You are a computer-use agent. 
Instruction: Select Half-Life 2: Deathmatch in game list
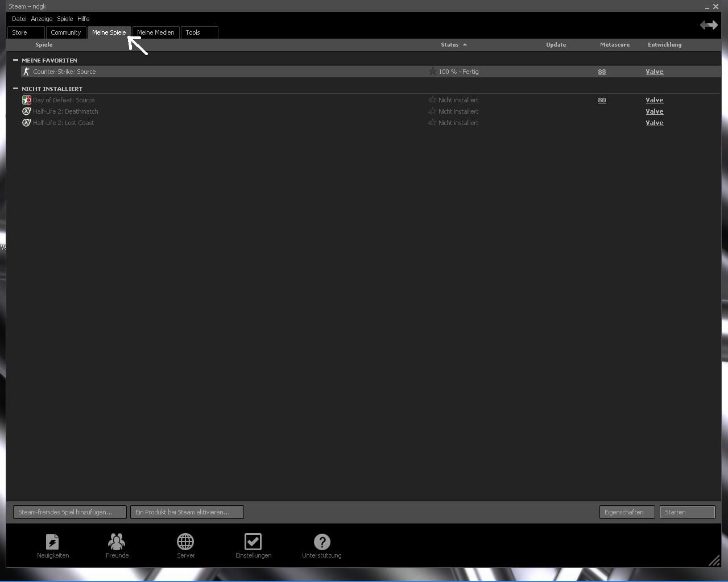click(65, 111)
